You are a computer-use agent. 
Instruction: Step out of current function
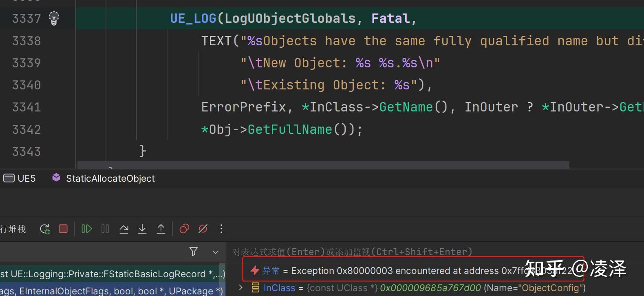pos(161,229)
